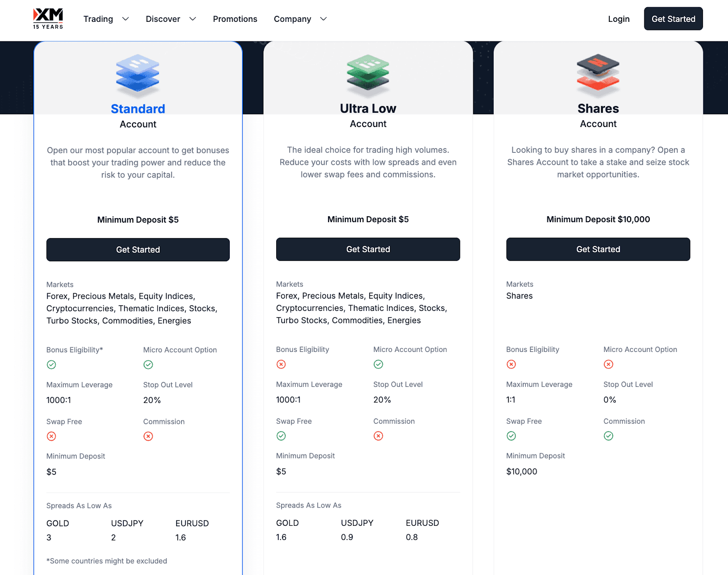The width and height of the screenshot is (728, 575).
Task: Click Shares account's Bonus Eligibility cross icon
Action: pos(511,364)
